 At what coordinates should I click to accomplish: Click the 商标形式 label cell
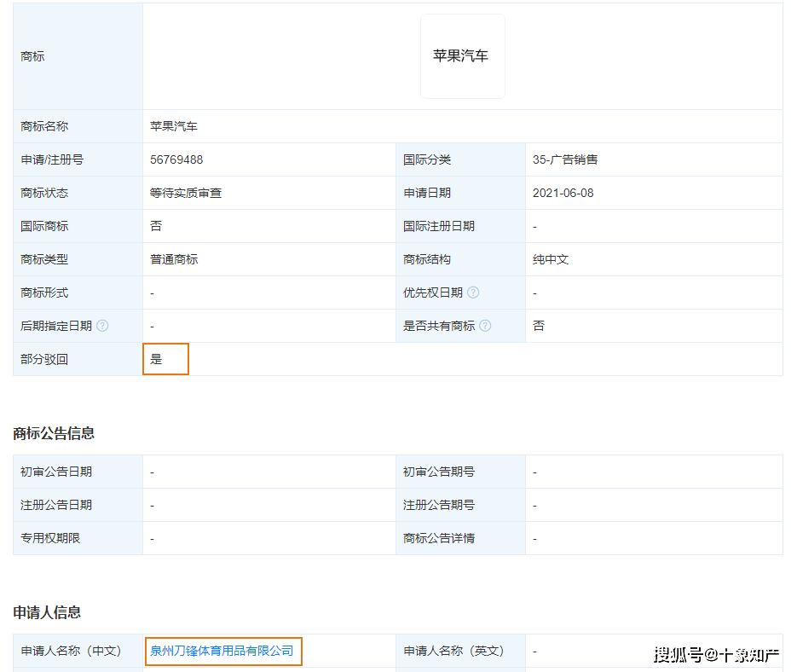tap(78, 293)
